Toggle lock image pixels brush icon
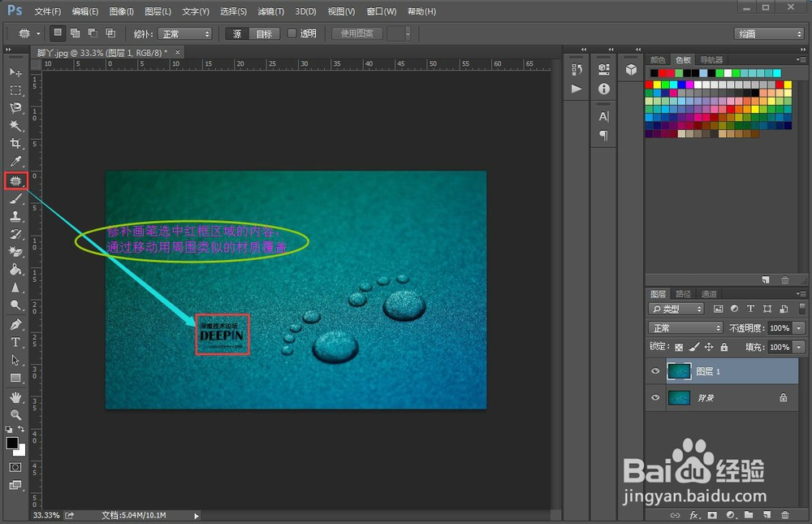The width and height of the screenshot is (812, 524). pos(694,347)
